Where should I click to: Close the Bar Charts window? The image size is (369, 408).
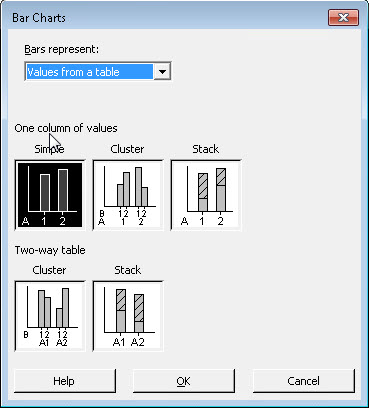pos(343,17)
